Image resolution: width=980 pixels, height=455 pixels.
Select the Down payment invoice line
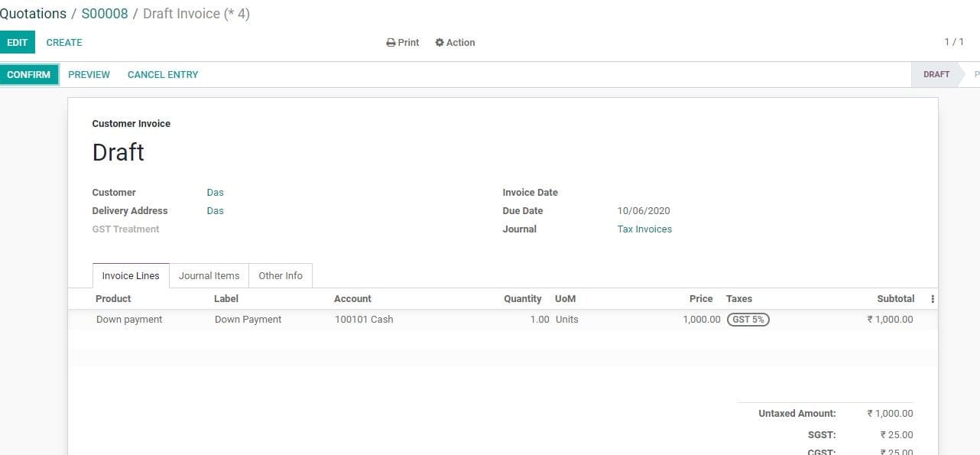[x=129, y=319]
